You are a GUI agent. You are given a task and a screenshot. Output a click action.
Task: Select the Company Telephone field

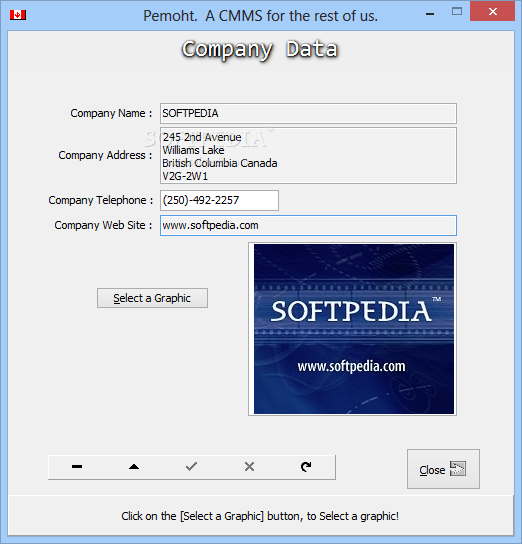tap(219, 200)
